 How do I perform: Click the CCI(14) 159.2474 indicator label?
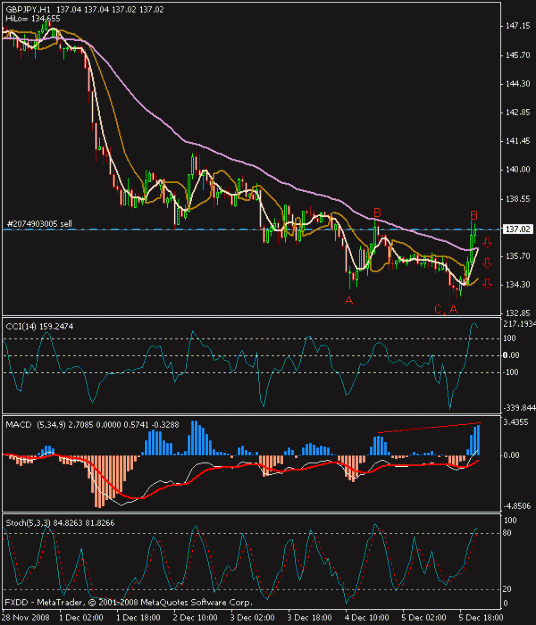tap(39, 326)
